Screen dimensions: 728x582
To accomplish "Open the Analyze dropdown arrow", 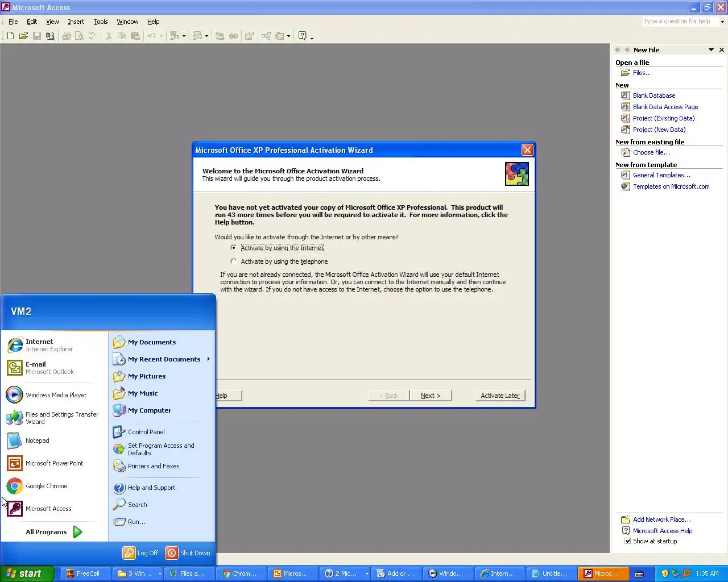I will tap(206, 36).
